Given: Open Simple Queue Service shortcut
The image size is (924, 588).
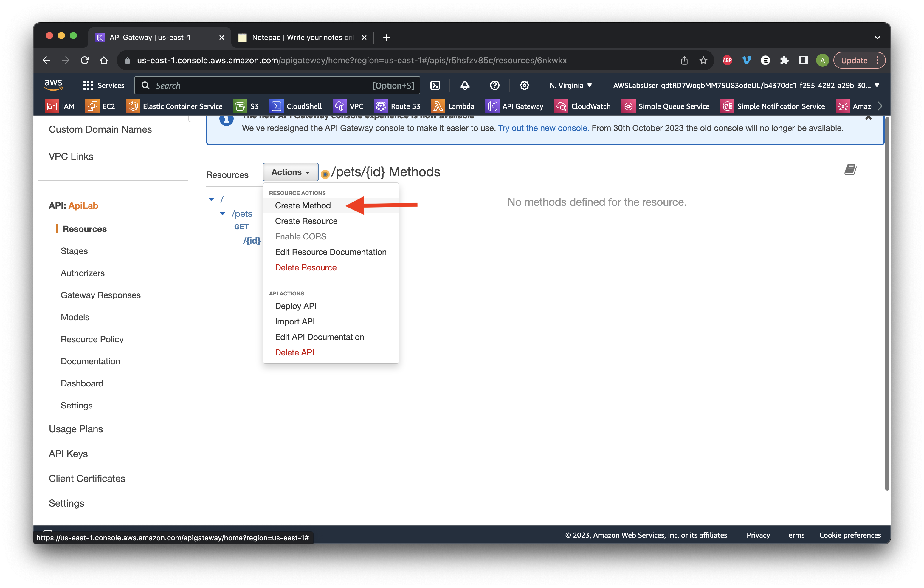Looking at the screenshot, I should tap(665, 106).
